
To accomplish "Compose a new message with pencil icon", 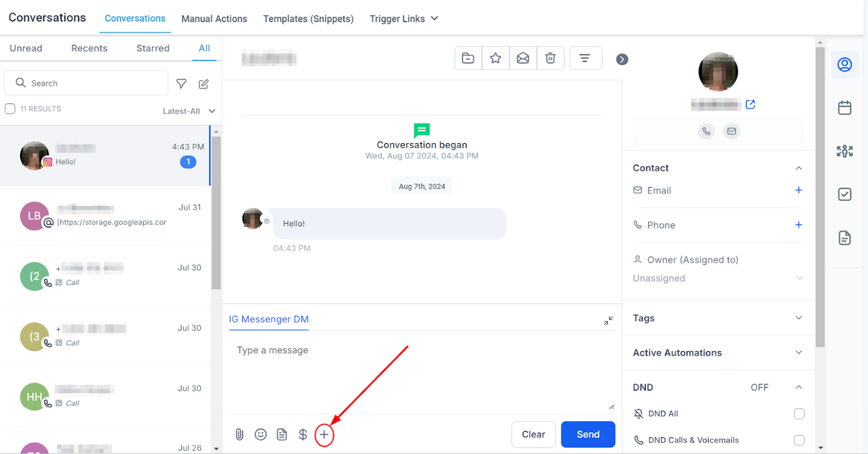I will tap(203, 84).
